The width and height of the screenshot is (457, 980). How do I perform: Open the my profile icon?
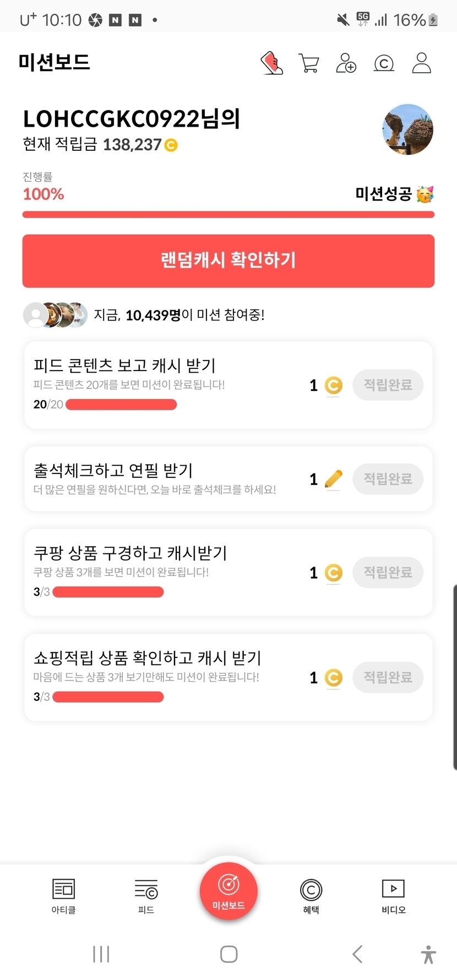tap(422, 63)
